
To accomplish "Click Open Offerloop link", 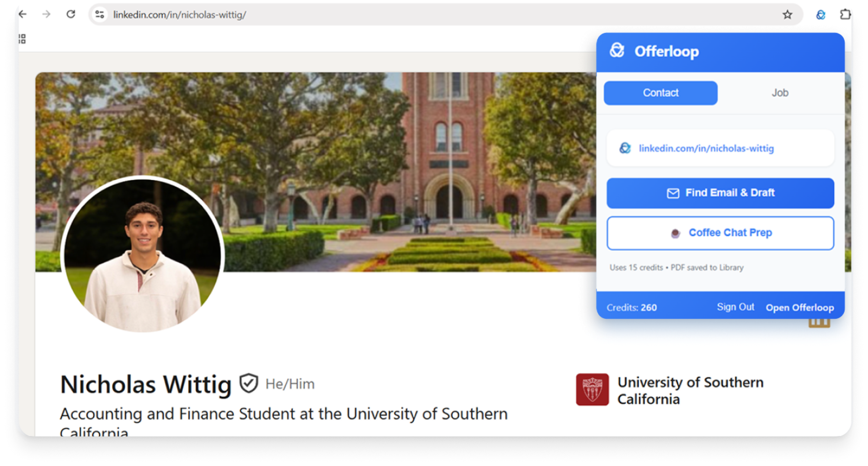I will (799, 307).
